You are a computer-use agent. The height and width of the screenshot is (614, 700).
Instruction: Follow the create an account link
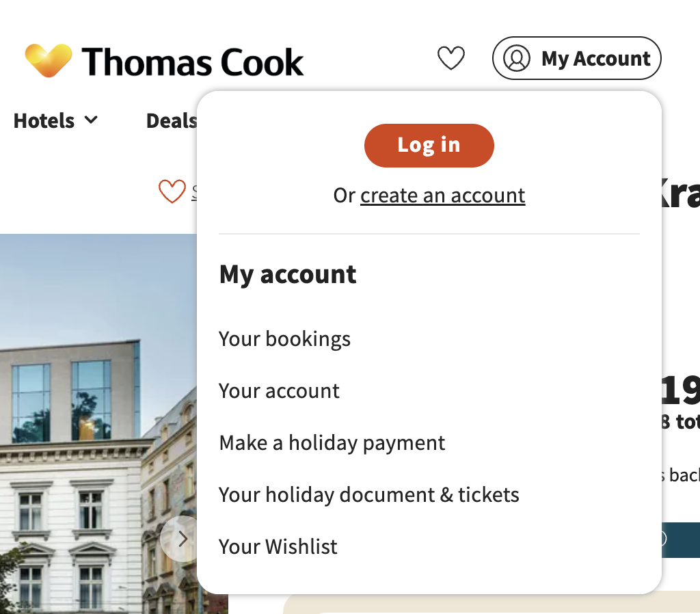click(442, 196)
